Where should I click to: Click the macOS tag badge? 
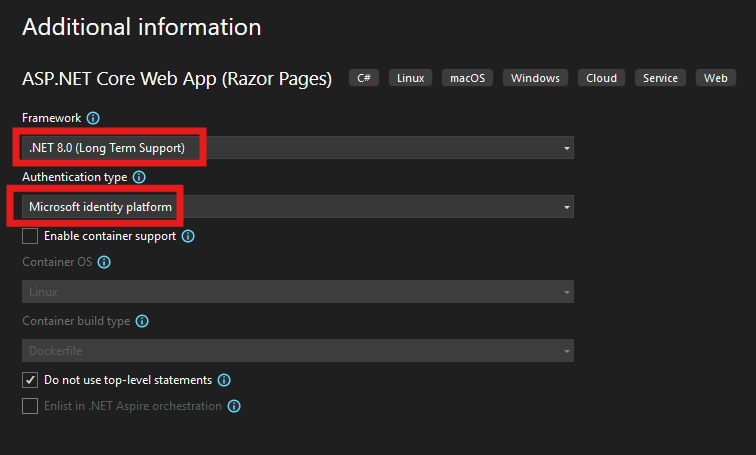tap(467, 78)
